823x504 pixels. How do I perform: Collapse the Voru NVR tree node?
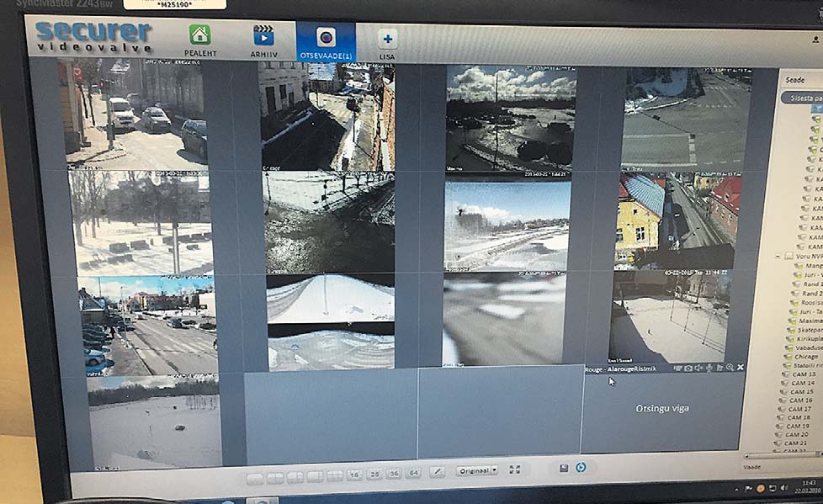(778, 256)
